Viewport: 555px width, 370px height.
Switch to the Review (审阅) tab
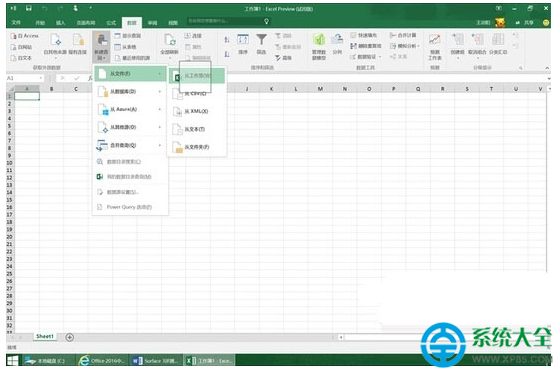(x=152, y=23)
